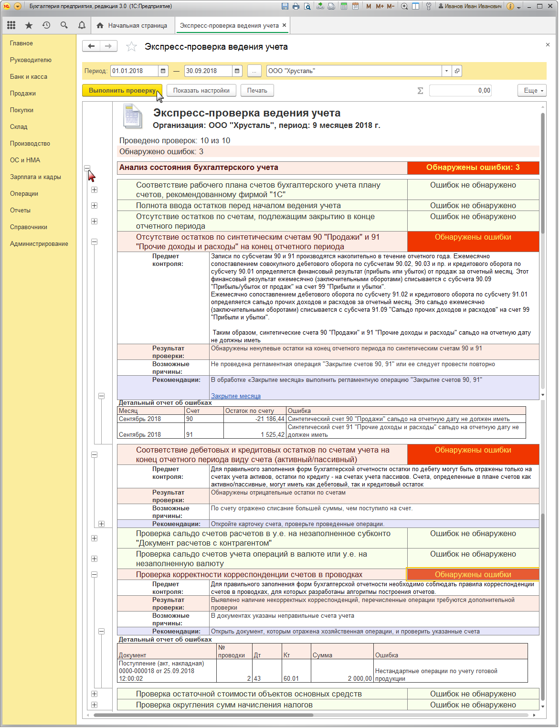Viewport: 560px width, 728px height.
Task: Click the Операции section
Action: pyautogui.click(x=24, y=193)
